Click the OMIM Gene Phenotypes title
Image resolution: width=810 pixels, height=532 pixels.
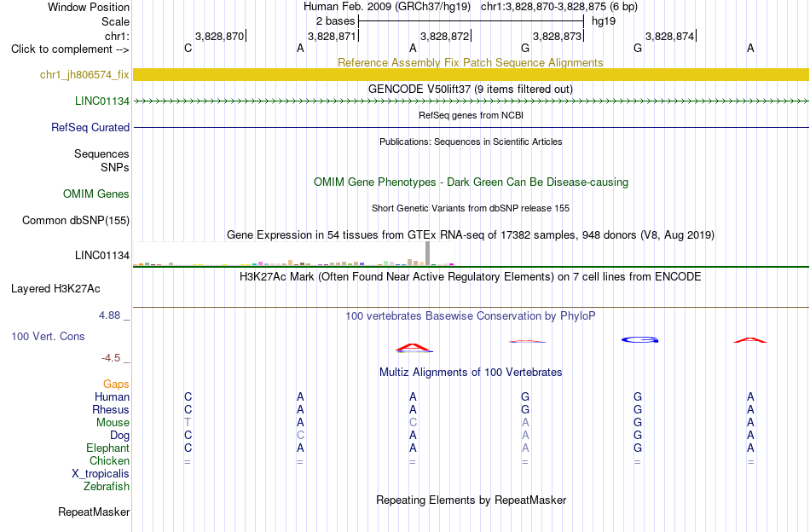pyautogui.click(x=471, y=182)
